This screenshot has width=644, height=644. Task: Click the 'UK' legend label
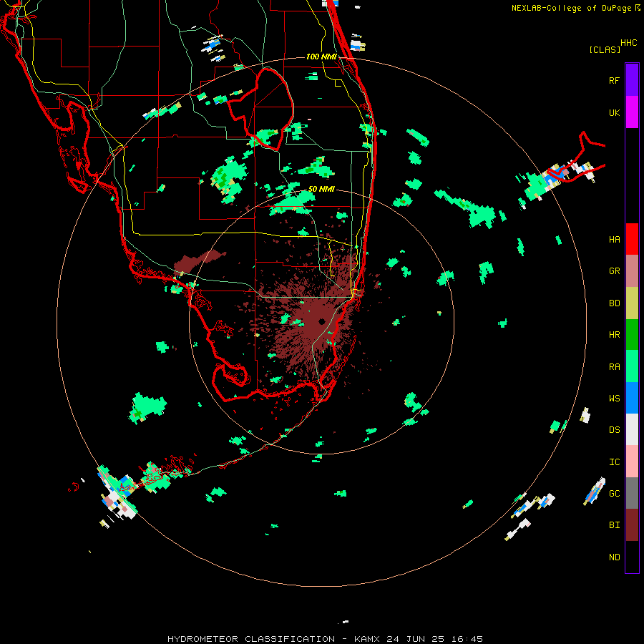click(614, 113)
